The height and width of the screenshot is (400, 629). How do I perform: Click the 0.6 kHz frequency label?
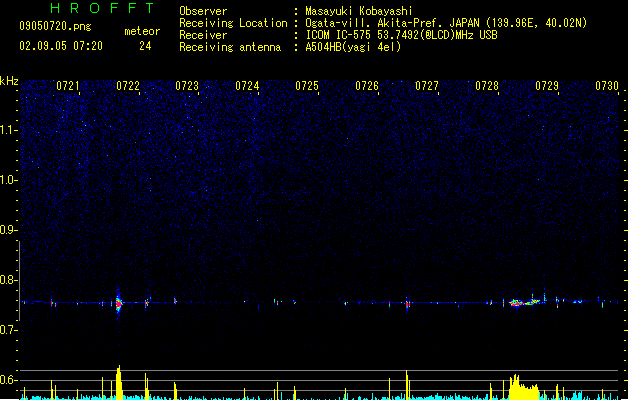9,380
